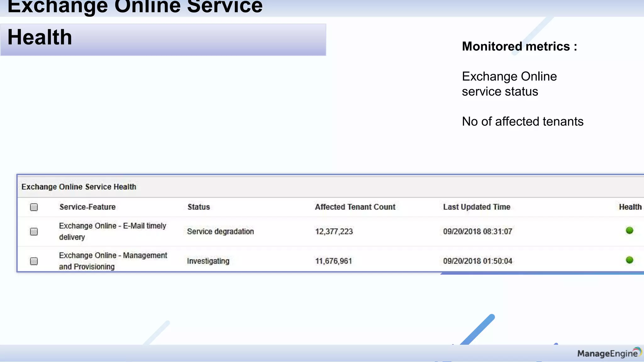Check the E-Mail timely delivery row checkbox
The width and height of the screenshot is (644, 362).
[x=34, y=232]
